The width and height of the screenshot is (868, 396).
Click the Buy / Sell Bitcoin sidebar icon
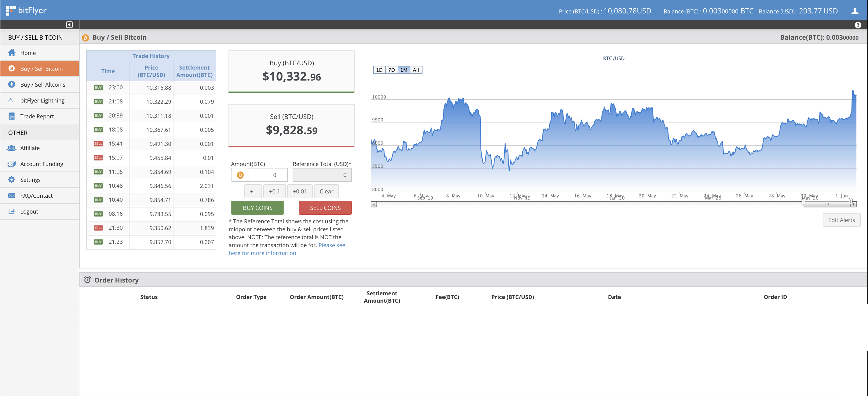coord(12,68)
